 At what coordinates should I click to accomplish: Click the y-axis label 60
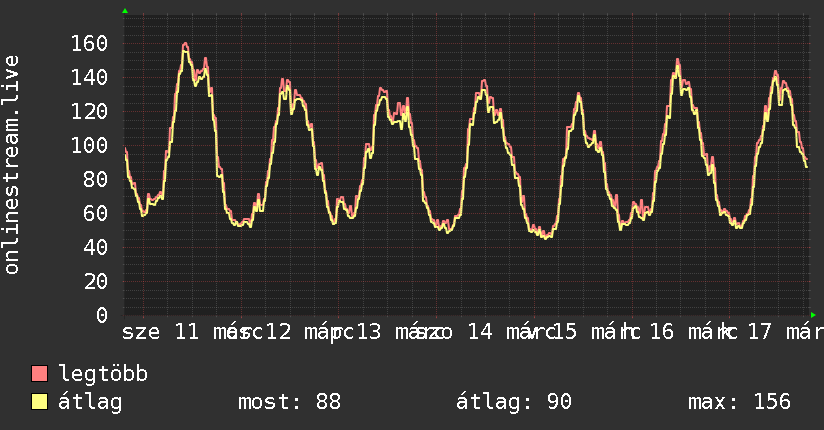(96, 213)
